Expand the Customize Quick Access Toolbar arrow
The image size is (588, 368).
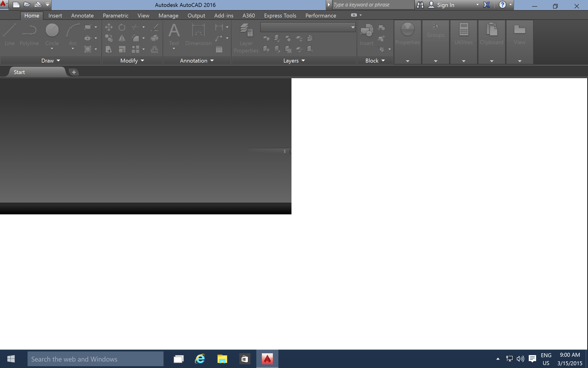point(48,5)
